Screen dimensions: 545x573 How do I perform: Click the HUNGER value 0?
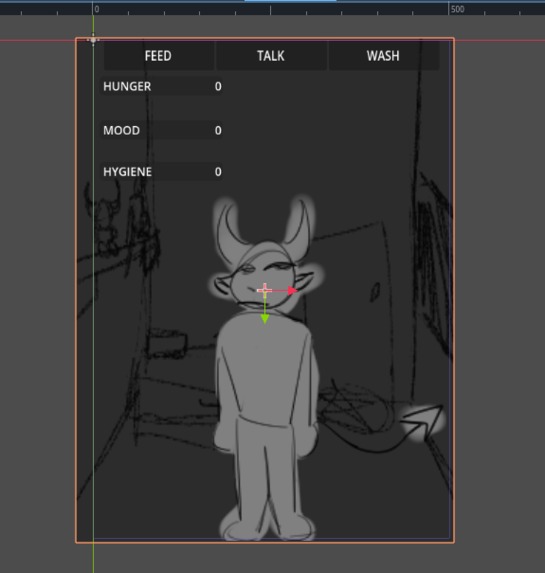pyautogui.click(x=218, y=87)
